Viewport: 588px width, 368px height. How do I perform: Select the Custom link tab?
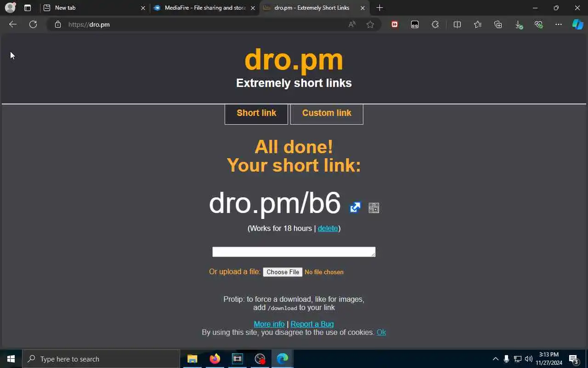tap(327, 114)
